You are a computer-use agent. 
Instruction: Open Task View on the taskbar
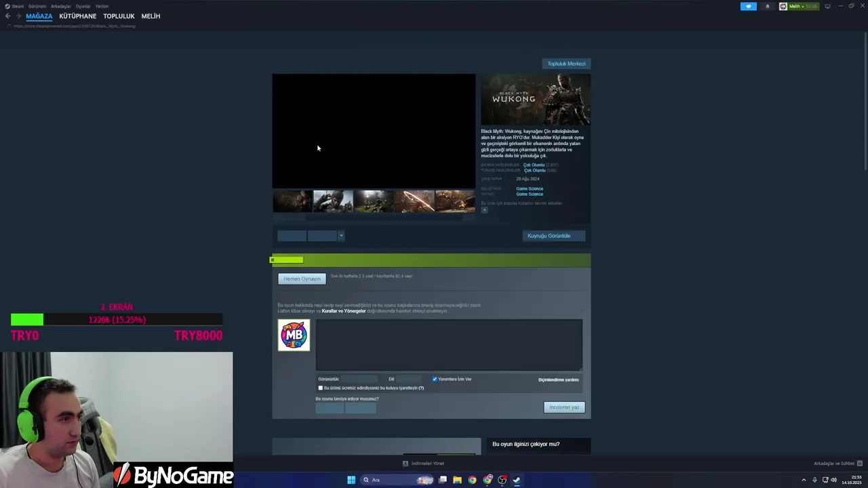coord(443,480)
